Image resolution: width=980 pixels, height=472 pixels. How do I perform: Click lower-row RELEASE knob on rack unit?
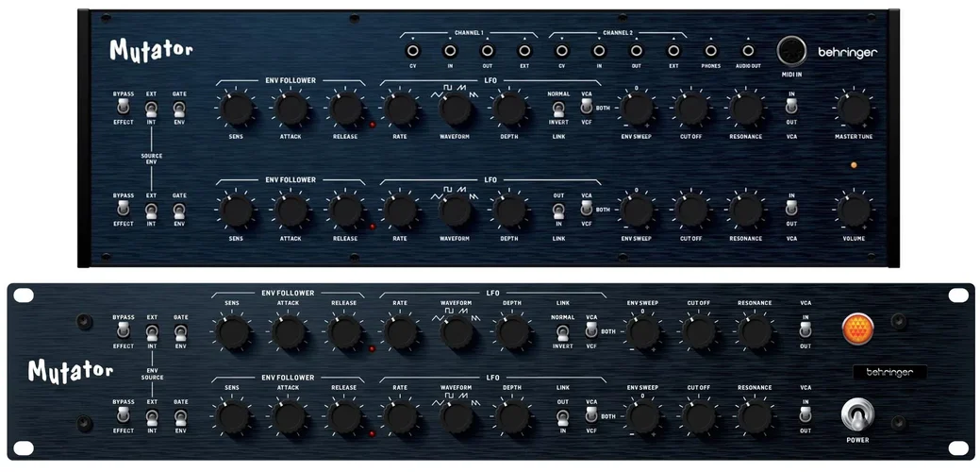click(x=345, y=417)
